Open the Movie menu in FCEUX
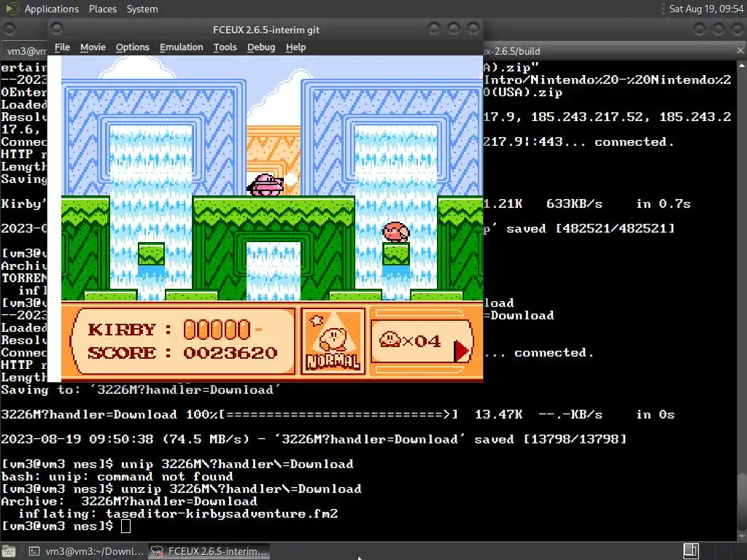747x560 pixels. pyautogui.click(x=93, y=47)
